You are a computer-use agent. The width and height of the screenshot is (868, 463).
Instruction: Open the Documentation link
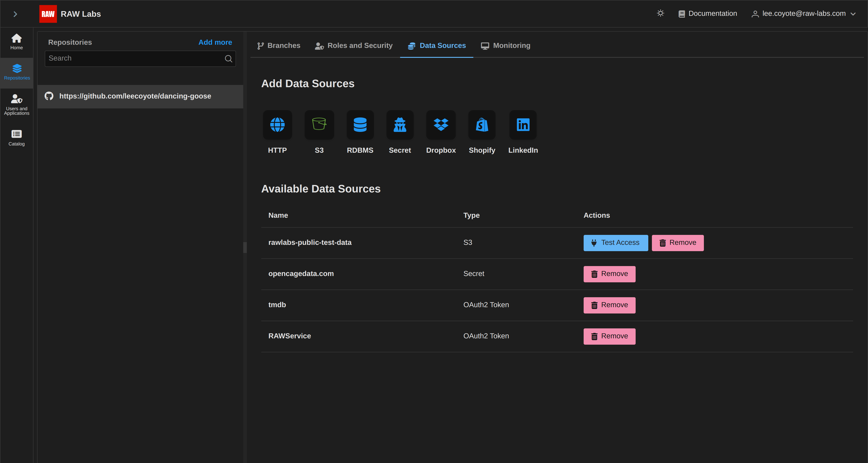[x=708, y=14]
